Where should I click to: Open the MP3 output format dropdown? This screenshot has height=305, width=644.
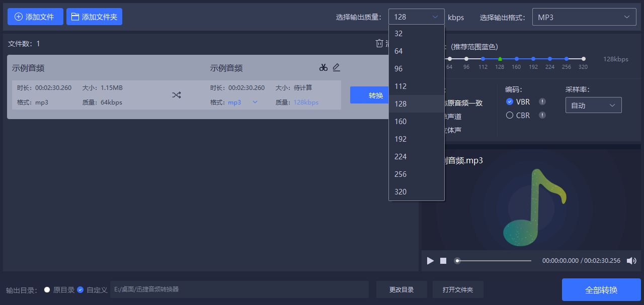(x=584, y=17)
